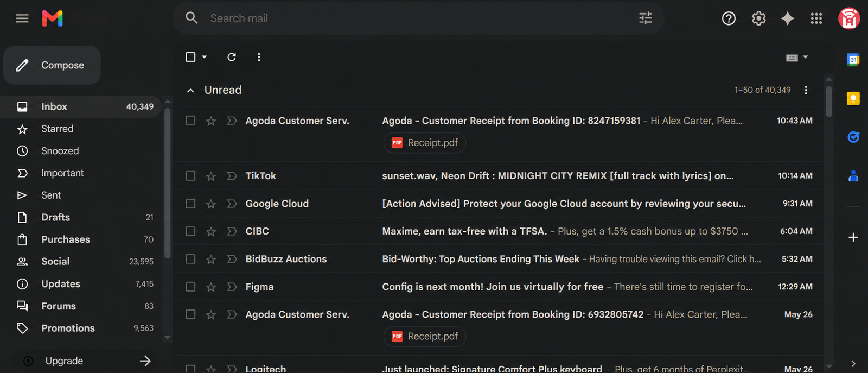Click the left sidebar scrollbar
868x373 pixels.
168,184
